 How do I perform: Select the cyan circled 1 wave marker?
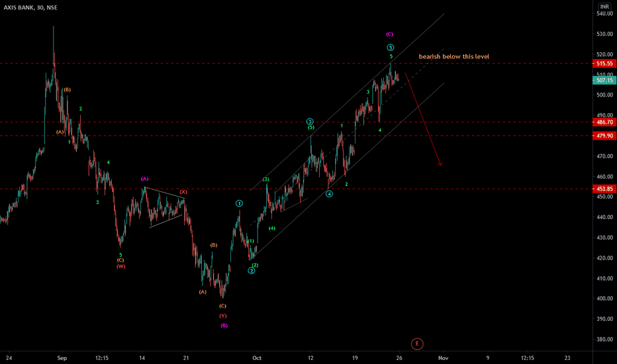pos(239,203)
